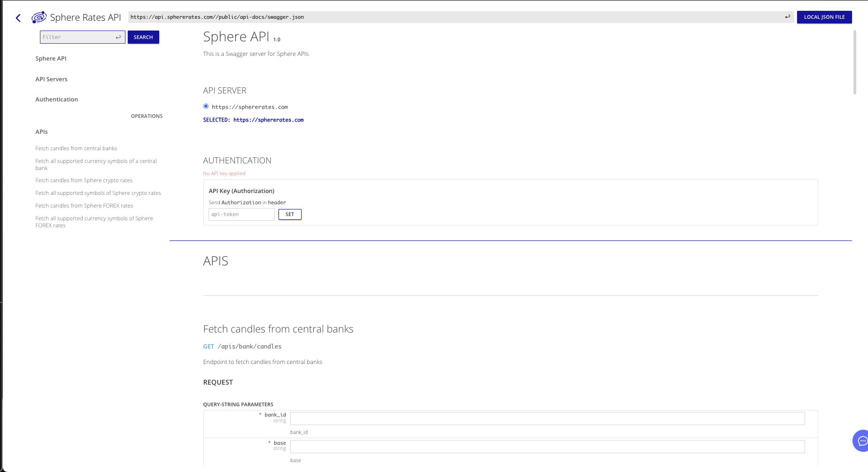Open the chat bubble support widget
Image resolution: width=868 pixels, height=472 pixels.
click(861, 441)
